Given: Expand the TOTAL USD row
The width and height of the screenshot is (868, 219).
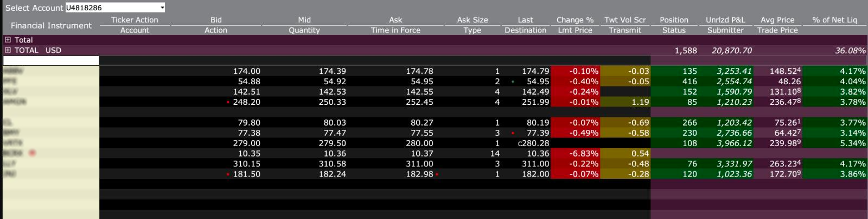Looking at the screenshot, I should pyautogui.click(x=8, y=50).
